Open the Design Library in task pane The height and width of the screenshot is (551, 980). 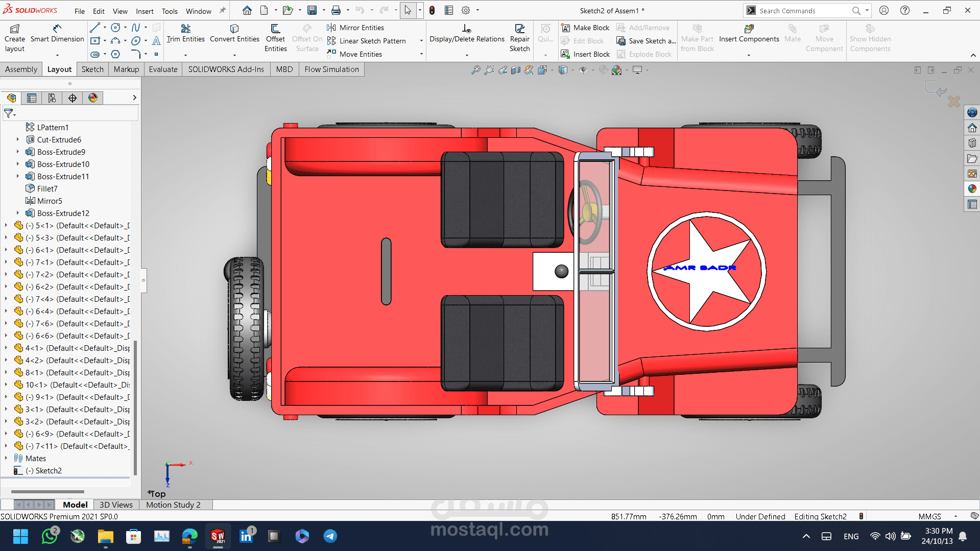click(972, 143)
